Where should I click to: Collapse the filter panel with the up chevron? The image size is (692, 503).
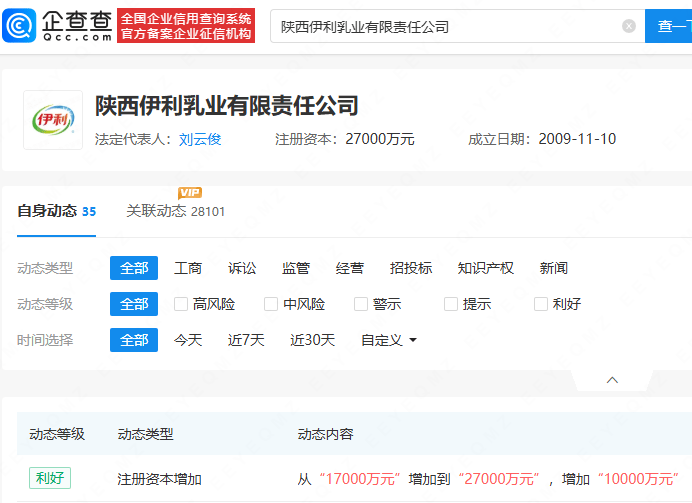(x=612, y=380)
